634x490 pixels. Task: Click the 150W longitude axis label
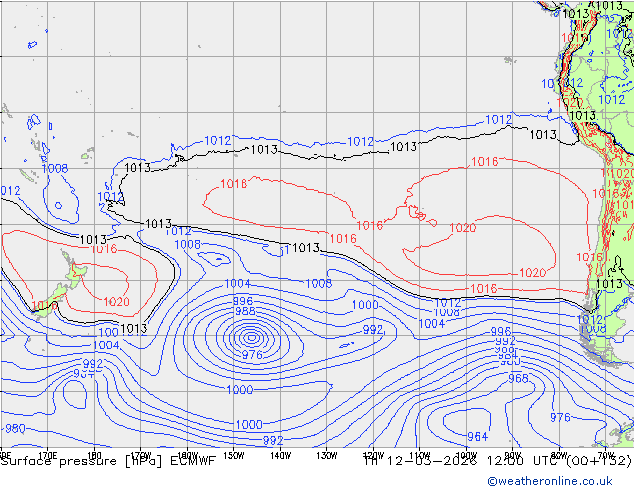[x=234, y=456]
